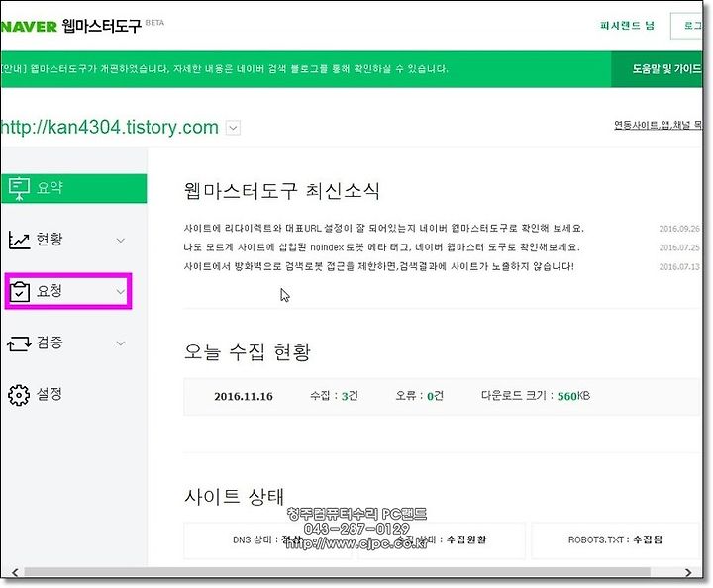
Task: Click the 웹마스터도구 title link
Action: [101, 26]
